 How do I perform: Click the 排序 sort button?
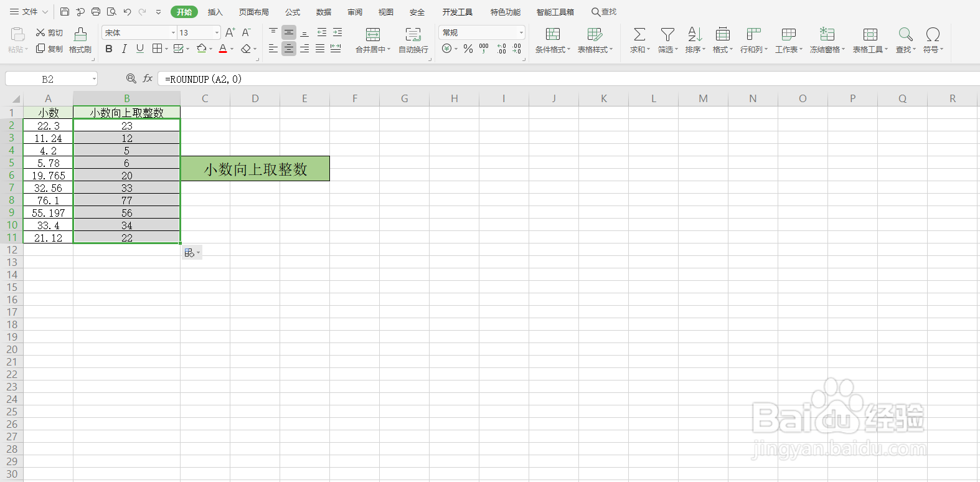[x=695, y=40]
